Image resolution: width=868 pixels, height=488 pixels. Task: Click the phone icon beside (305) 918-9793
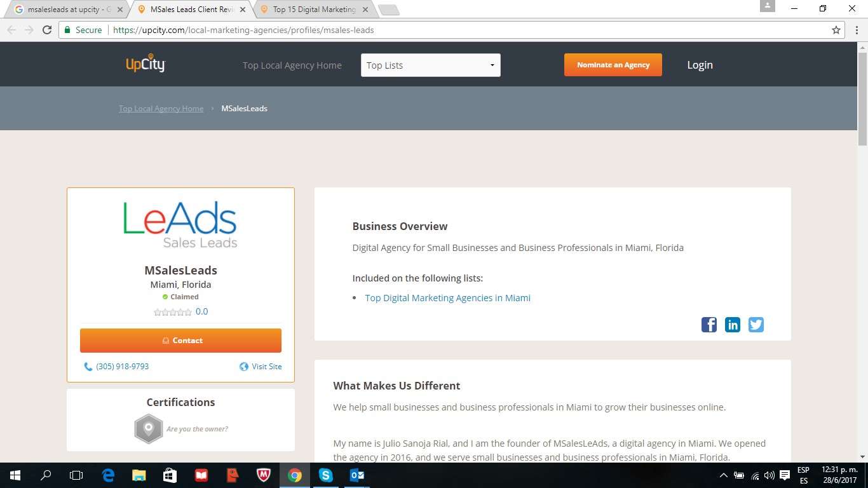tap(88, 367)
